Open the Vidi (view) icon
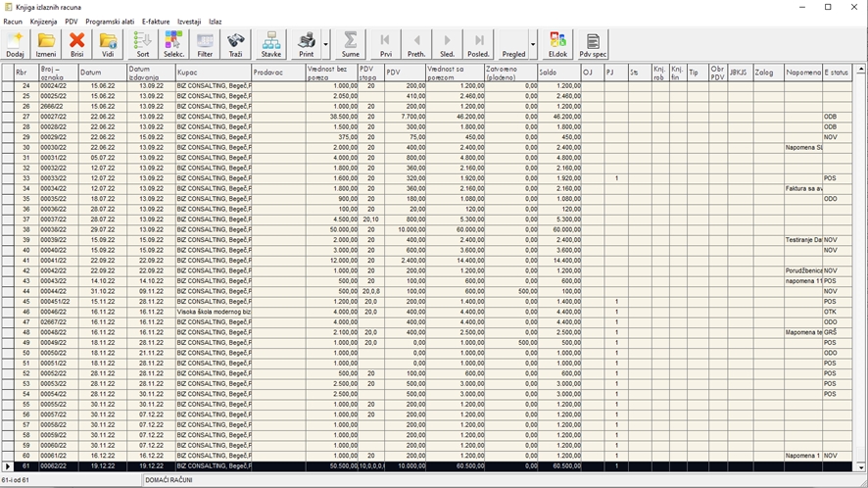 click(108, 44)
